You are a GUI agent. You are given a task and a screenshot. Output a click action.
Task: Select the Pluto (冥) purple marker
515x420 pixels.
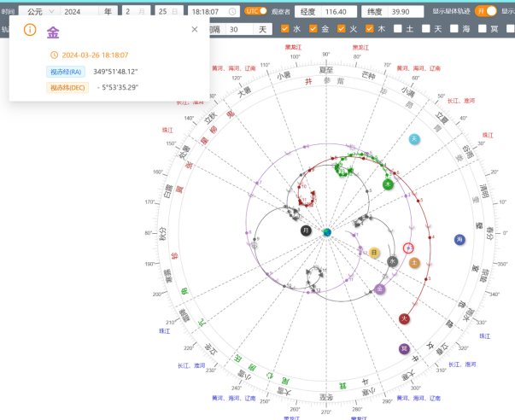pos(404,348)
